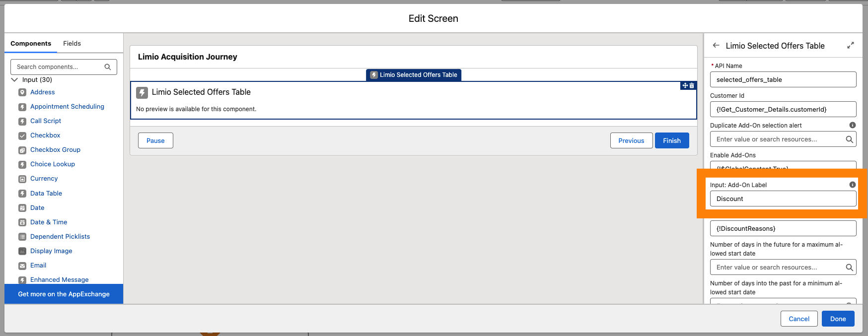Select the Display Image component link
Screen dimensions: 868x336
51,251
